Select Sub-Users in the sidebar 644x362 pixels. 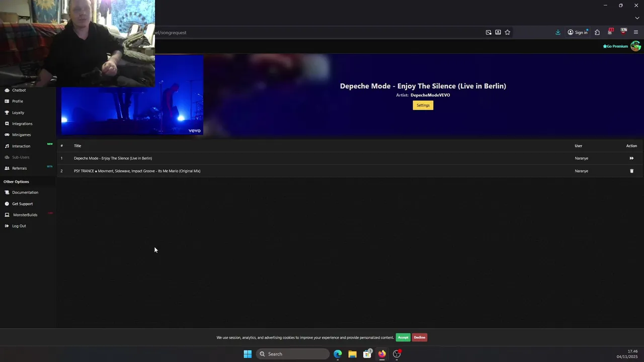21,157
